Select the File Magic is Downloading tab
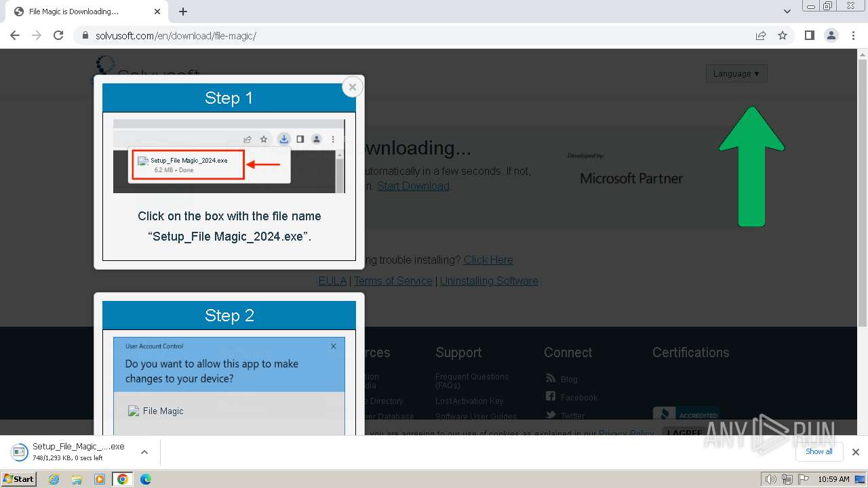The height and width of the screenshot is (488, 868). tap(87, 12)
